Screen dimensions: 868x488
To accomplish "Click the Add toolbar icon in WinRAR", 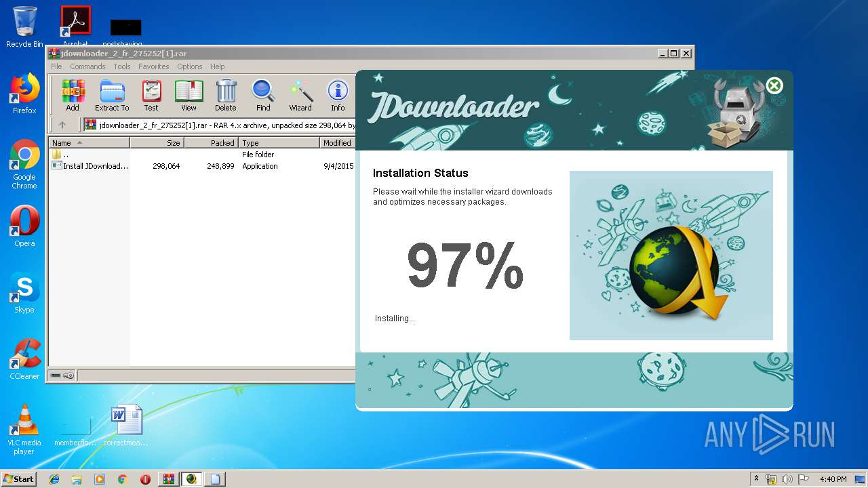I will pos(73,95).
